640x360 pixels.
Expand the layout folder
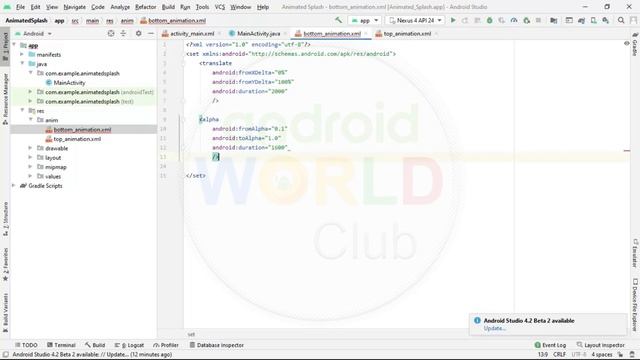(x=30, y=158)
